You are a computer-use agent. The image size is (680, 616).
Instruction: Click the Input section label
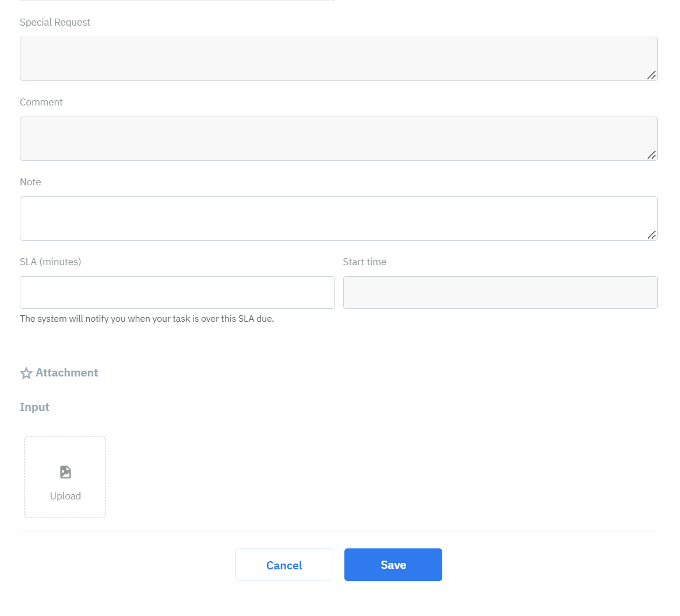coord(34,407)
